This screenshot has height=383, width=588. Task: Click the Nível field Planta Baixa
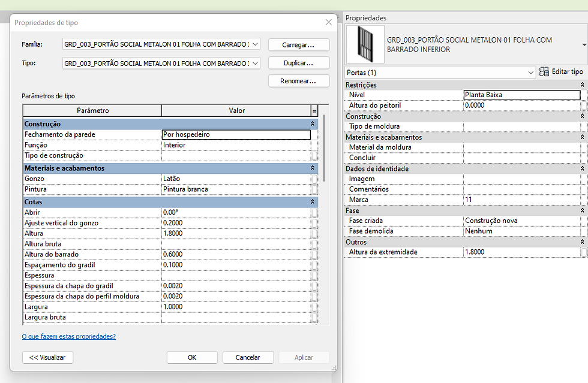point(522,95)
